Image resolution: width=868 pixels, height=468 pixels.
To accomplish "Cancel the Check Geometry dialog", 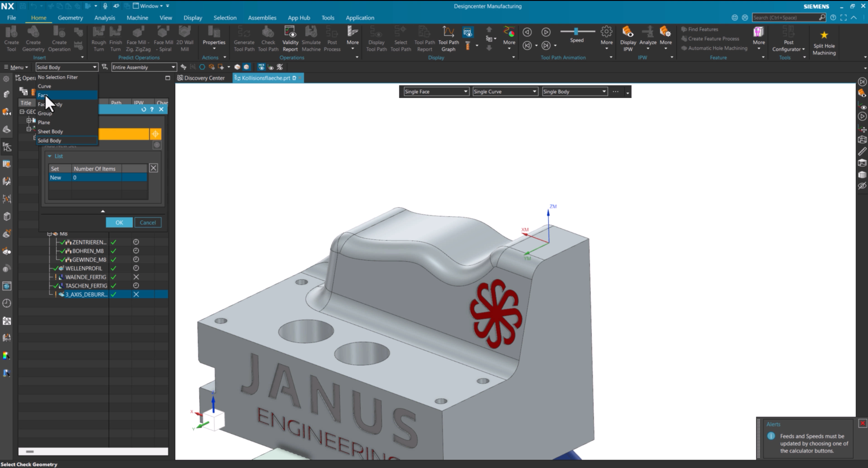I will 148,223.
